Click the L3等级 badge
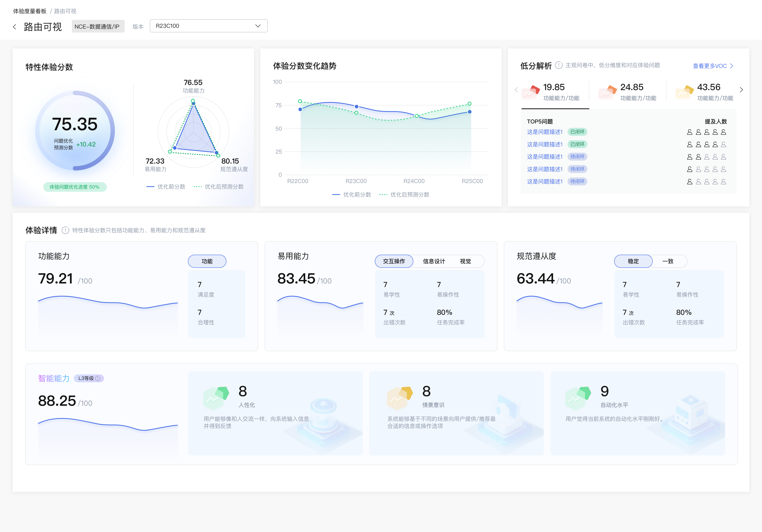Image resolution: width=762 pixels, height=532 pixels. [x=89, y=378]
